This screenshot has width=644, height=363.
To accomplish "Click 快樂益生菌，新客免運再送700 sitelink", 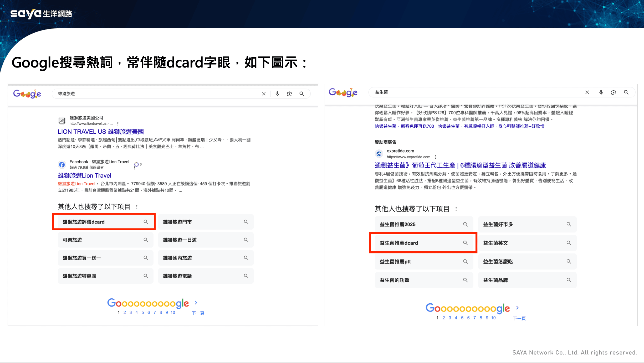I will point(404,126).
